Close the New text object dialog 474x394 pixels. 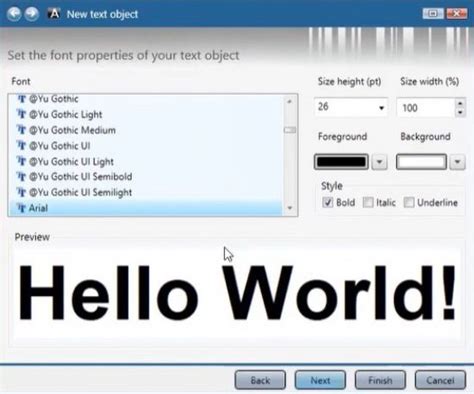[456, 13]
